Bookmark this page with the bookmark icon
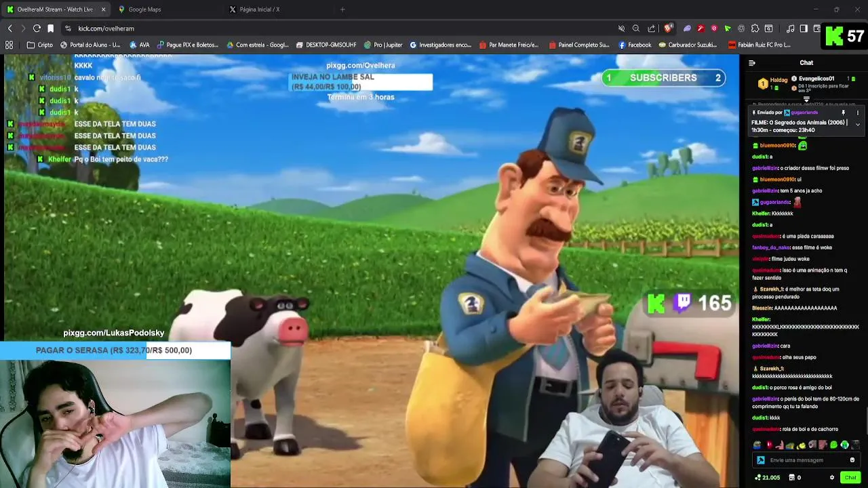 (50, 28)
